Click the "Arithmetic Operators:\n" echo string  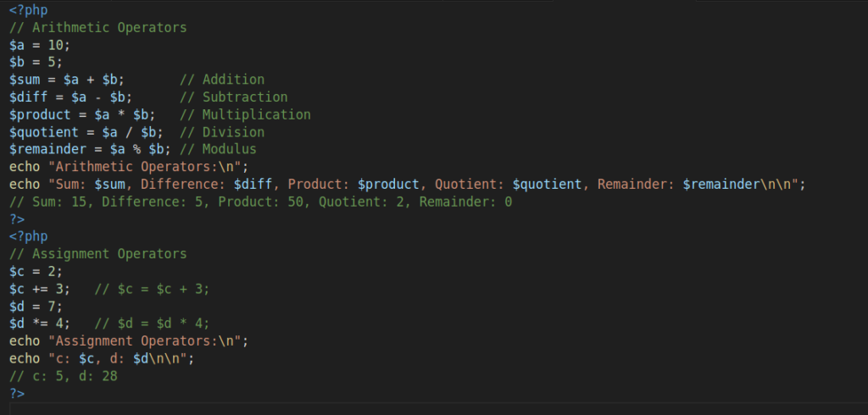pos(144,167)
